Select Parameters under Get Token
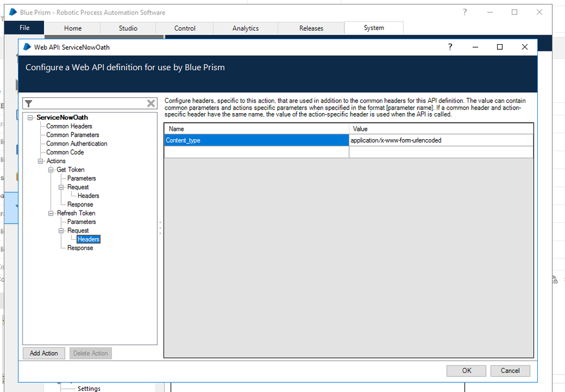The width and height of the screenshot is (565, 392). pyautogui.click(x=81, y=178)
